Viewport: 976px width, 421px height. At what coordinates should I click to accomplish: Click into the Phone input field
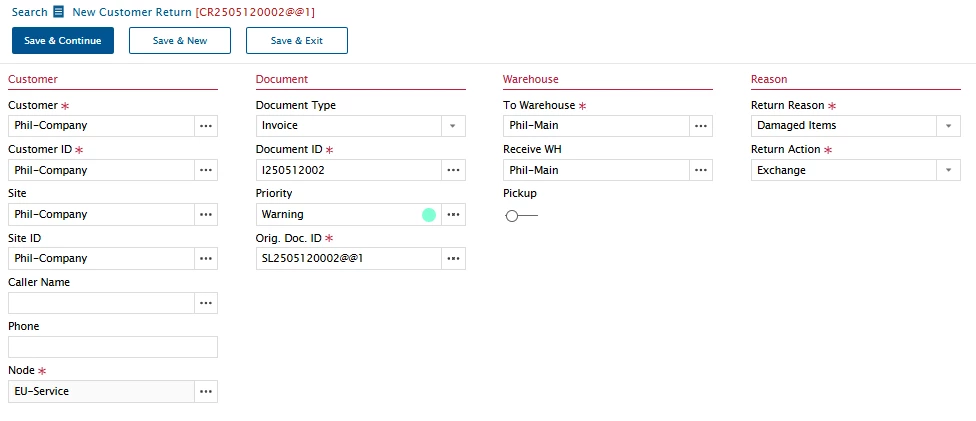click(113, 347)
